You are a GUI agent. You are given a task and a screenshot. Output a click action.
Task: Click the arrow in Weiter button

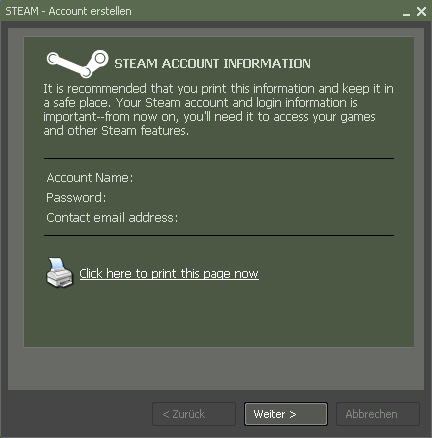(x=293, y=414)
